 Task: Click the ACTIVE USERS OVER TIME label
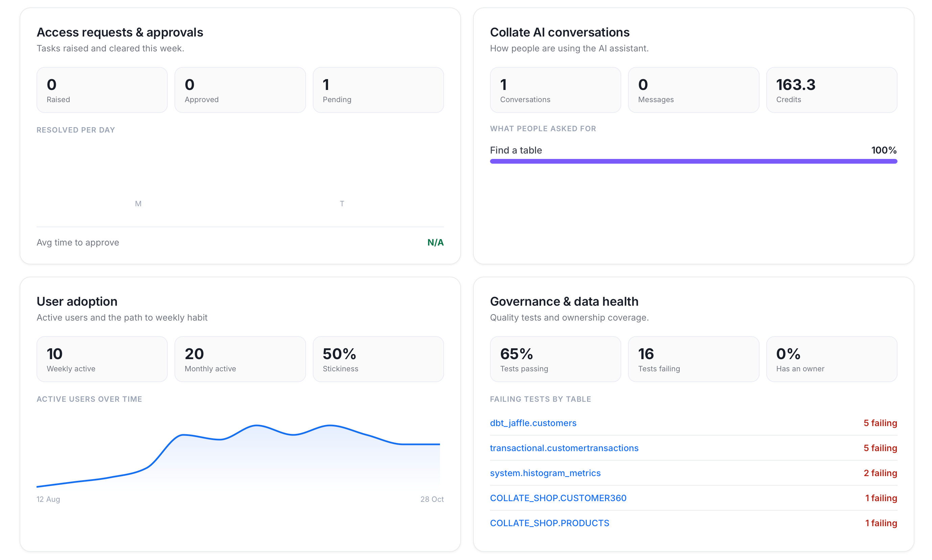(89, 399)
